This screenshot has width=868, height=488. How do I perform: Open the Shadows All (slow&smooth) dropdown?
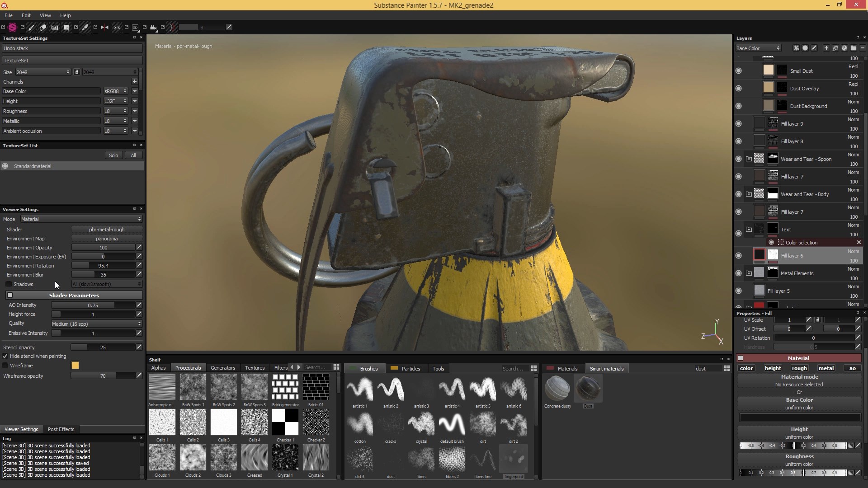[x=107, y=284]
